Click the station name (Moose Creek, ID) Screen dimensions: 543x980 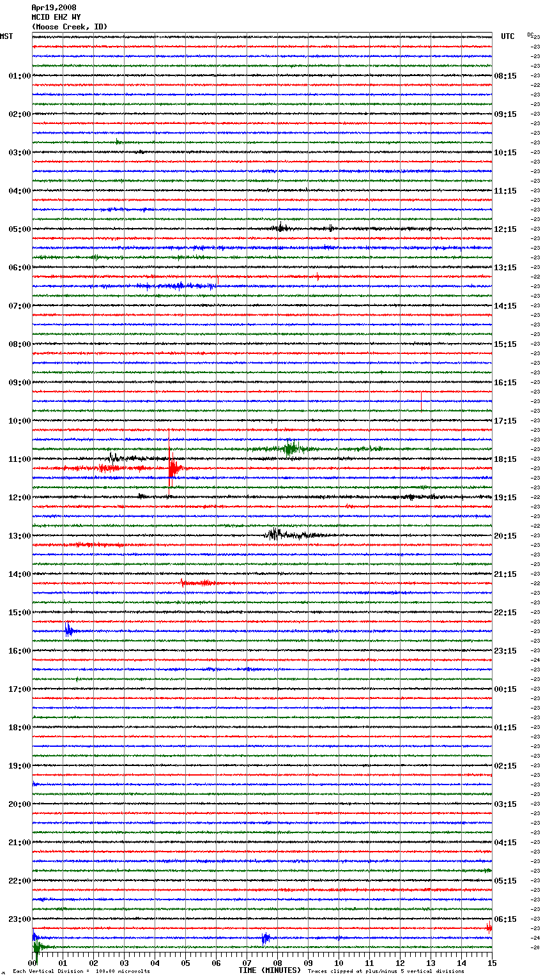70,27
